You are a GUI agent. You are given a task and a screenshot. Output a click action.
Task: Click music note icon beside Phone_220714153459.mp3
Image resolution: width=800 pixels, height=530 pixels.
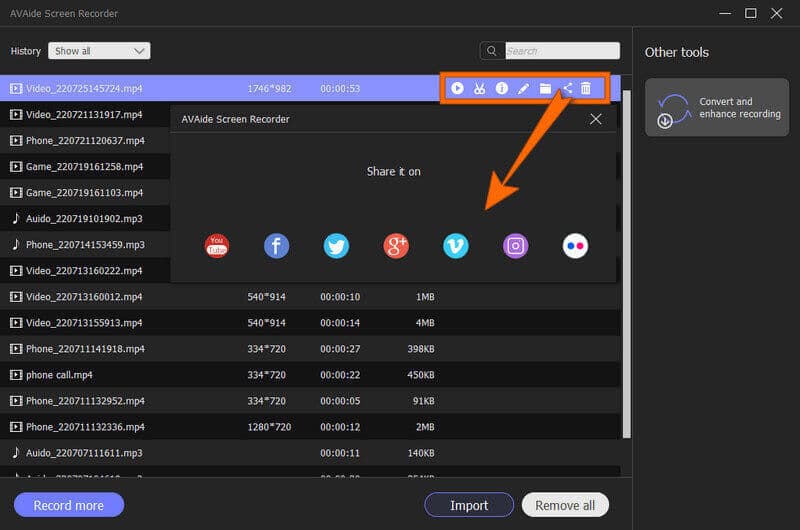16,244
